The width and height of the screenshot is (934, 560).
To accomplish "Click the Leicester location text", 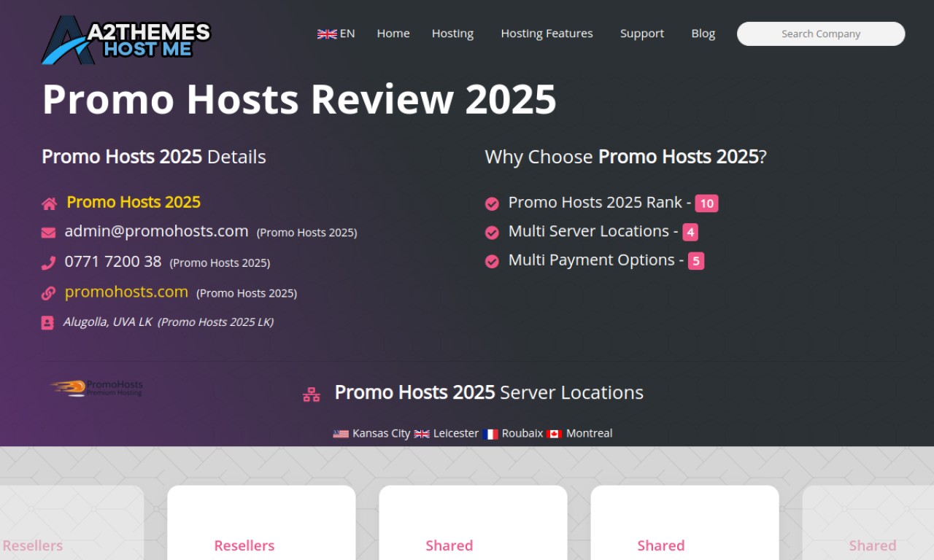I will click(456, 433).
